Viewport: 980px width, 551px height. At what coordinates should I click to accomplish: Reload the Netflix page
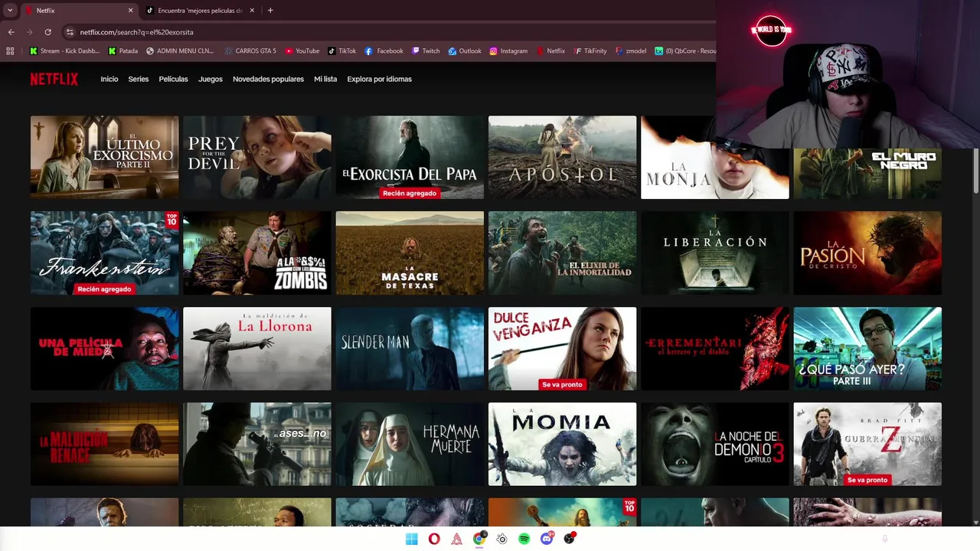47,32
